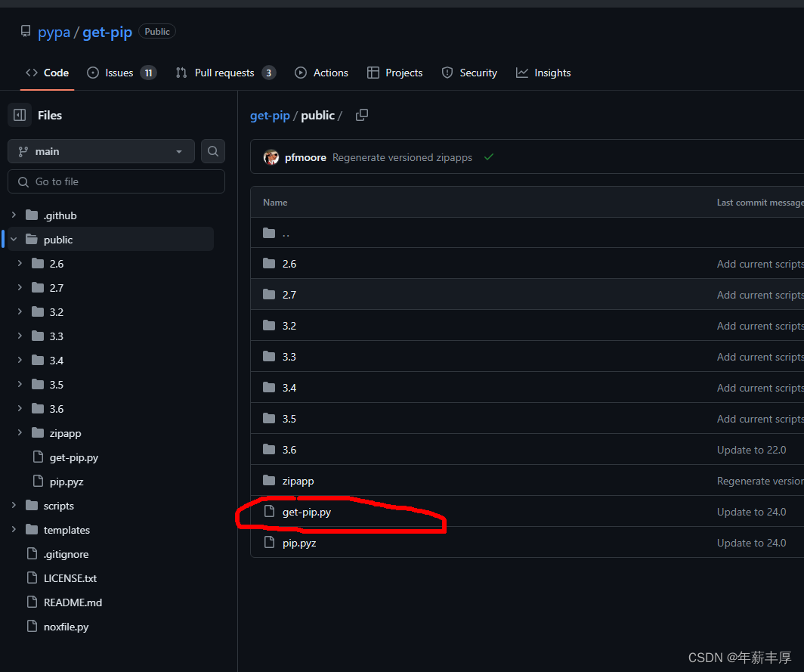
Task: Copy path icon next to public
Action: pyautogui.click(x=361, y=115)
